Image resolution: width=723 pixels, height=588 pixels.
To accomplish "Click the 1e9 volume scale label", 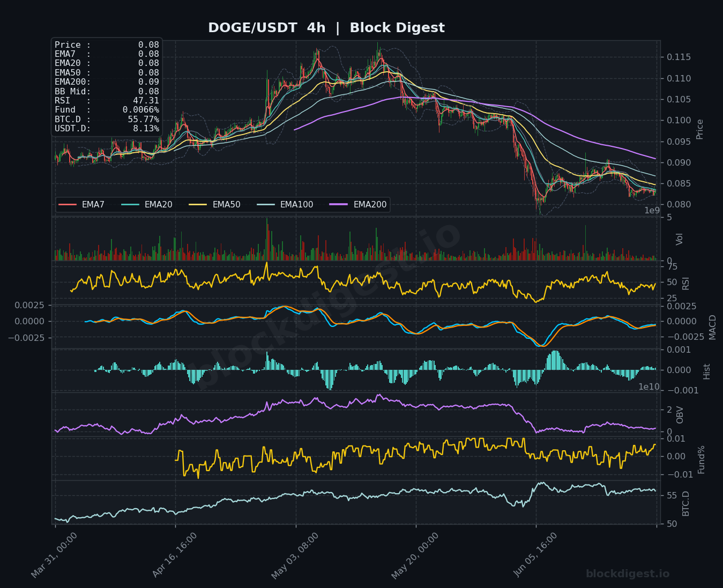I will tap(652, 211).
